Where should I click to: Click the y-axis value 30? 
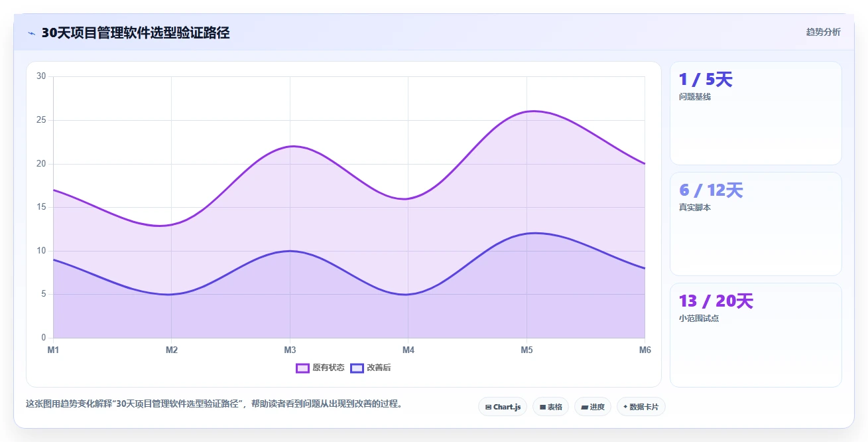(41, 76)
